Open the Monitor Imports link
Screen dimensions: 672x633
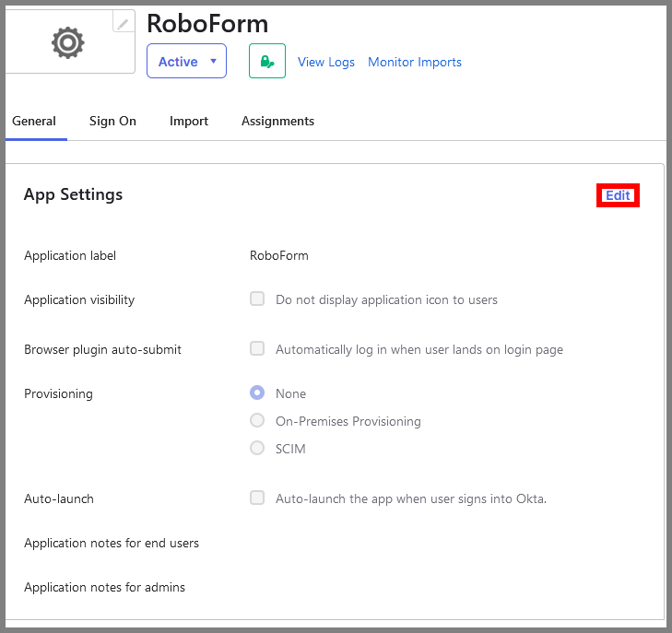414,63
